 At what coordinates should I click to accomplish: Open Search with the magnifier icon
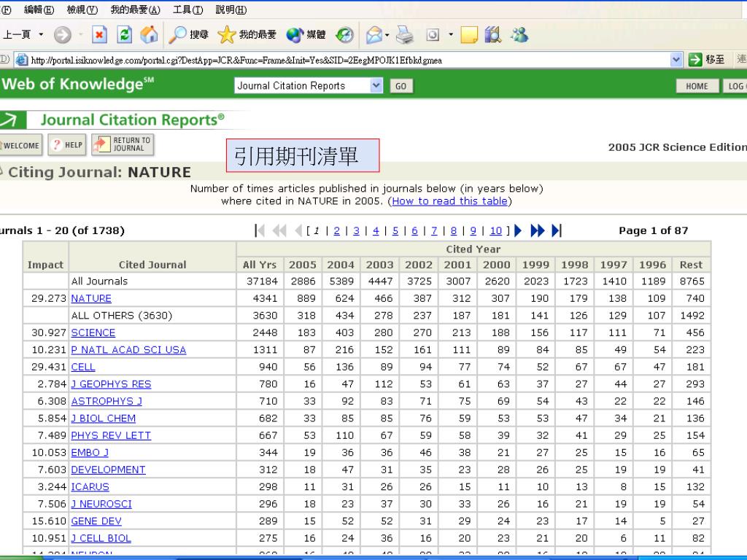click(x=189, y=34)
